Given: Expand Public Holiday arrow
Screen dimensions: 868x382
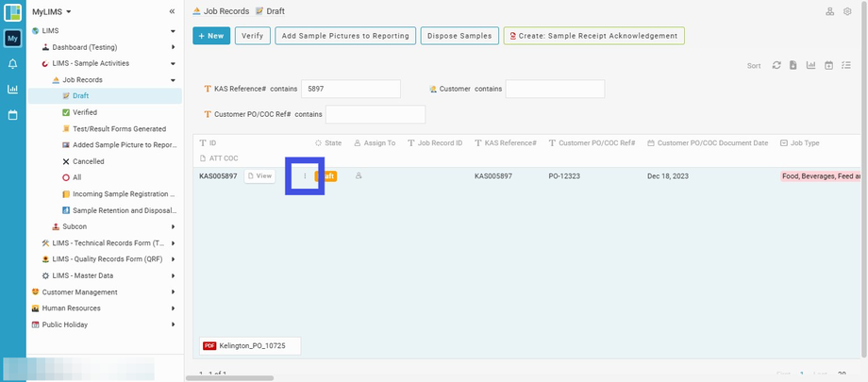Looking at the screenshot, I should click(173, 325).
